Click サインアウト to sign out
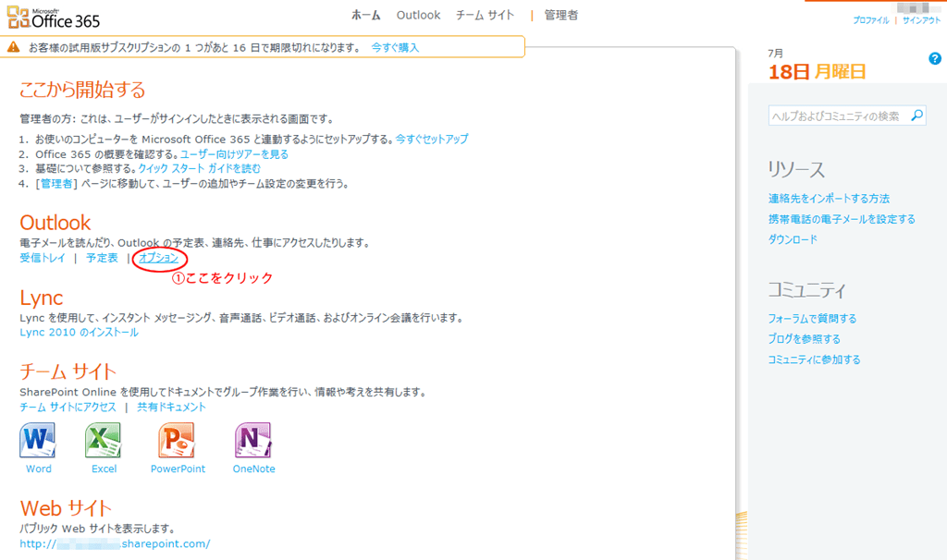This screenshot has height=560, width=947. (x=922, y=20)
